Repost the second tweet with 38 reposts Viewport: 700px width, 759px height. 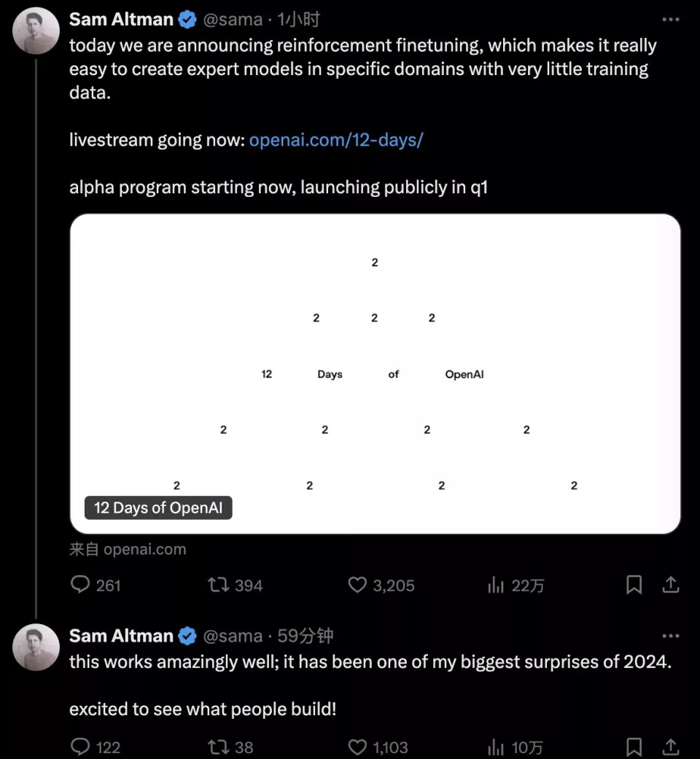point(218,747)
